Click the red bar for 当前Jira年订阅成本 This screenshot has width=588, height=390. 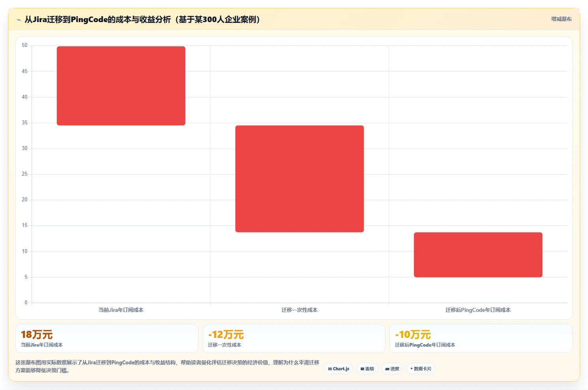pos(121,86)
